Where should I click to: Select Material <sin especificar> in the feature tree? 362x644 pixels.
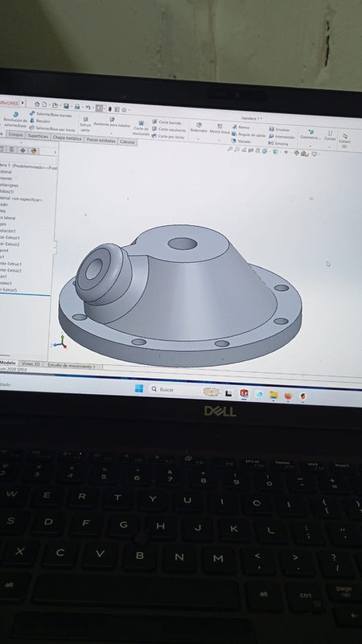22,199
